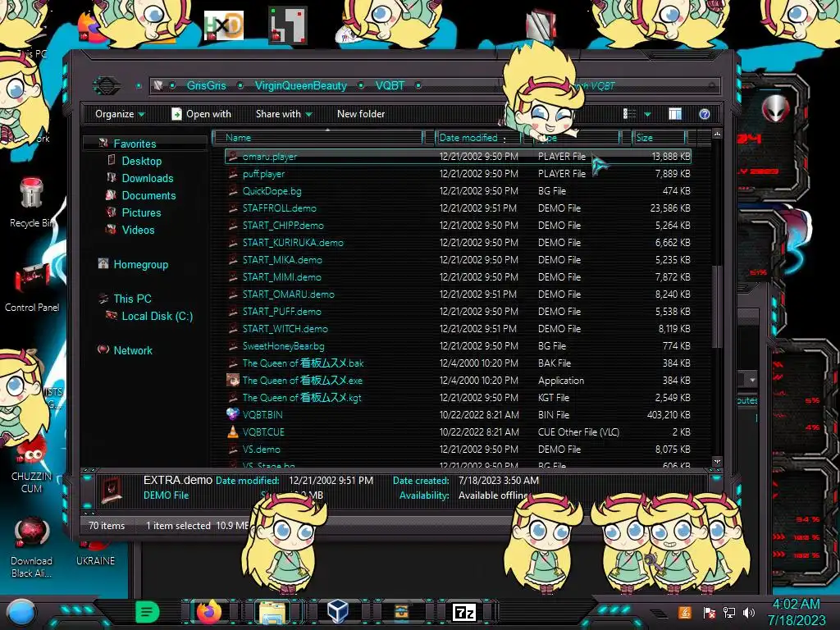Click the volume speaker tray icon
Image resolution: width=840 pixels, height=630 pixels.
coord(749,612)
